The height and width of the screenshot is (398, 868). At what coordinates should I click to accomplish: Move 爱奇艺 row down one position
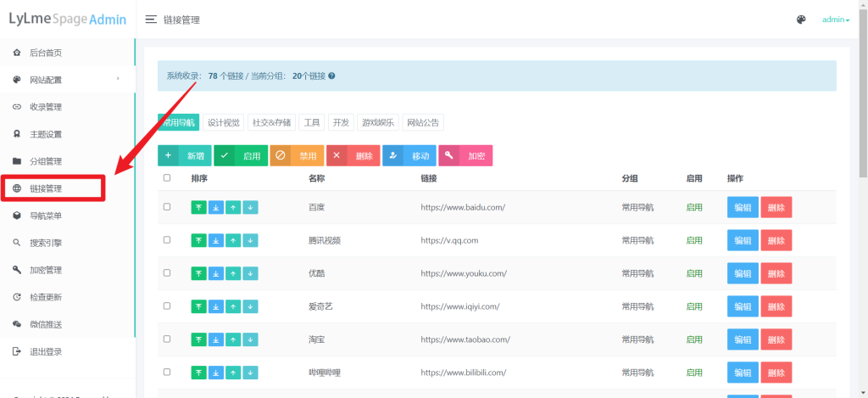(250, 306)
